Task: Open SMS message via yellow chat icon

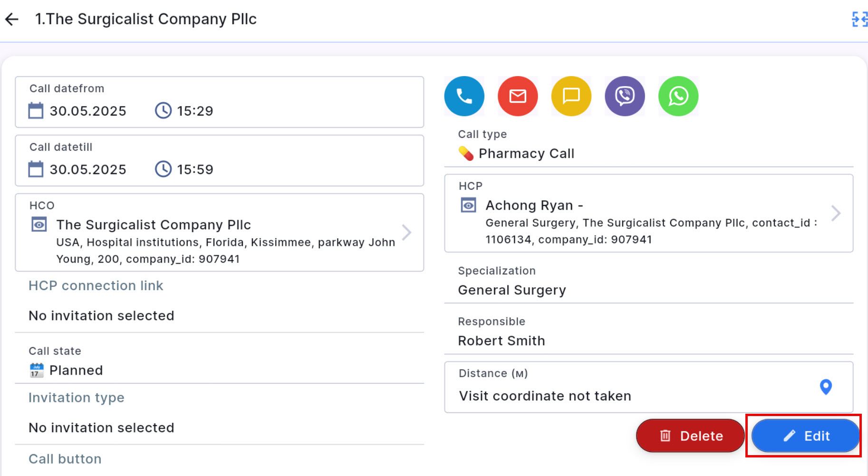Action: 571,96
